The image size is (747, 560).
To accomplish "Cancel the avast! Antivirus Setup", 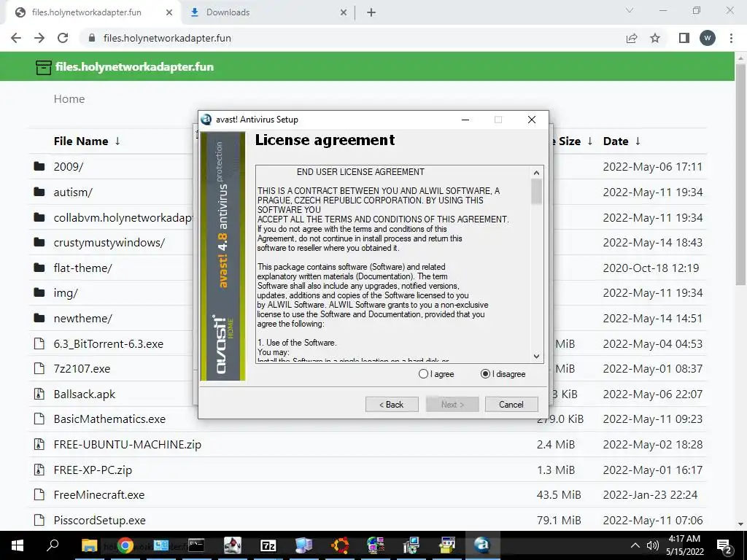I will click(511, 404).
